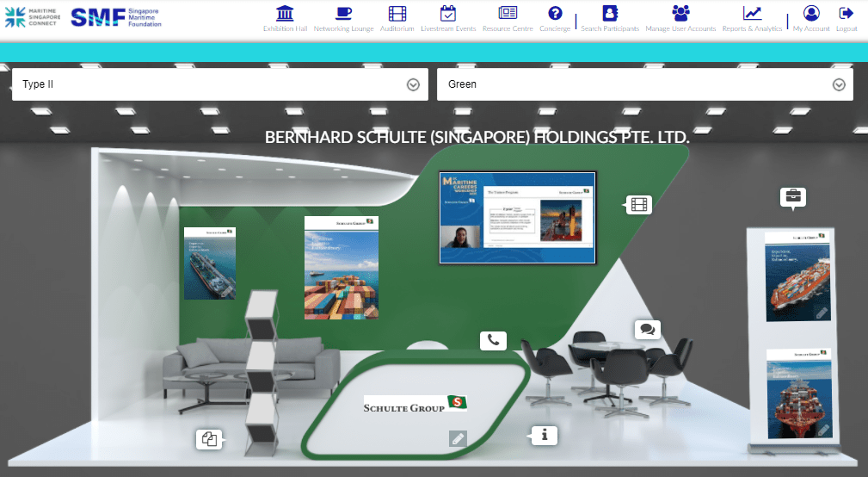
Task: Open the lower banner ship image
Action: point(799,393)
